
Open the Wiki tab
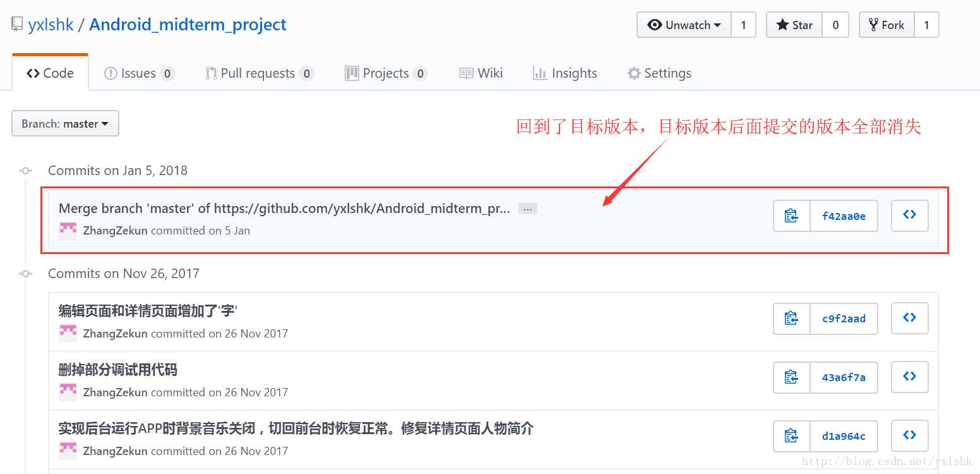click(x=481, y=73)
